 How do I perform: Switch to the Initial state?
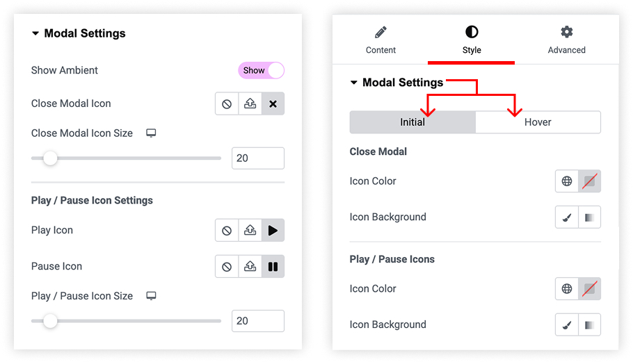pyautogui.click(x=412, y=122)
